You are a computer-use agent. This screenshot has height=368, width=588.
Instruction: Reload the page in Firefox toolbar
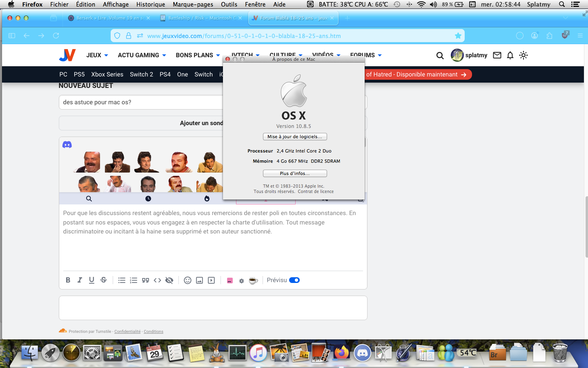[56, 36]
